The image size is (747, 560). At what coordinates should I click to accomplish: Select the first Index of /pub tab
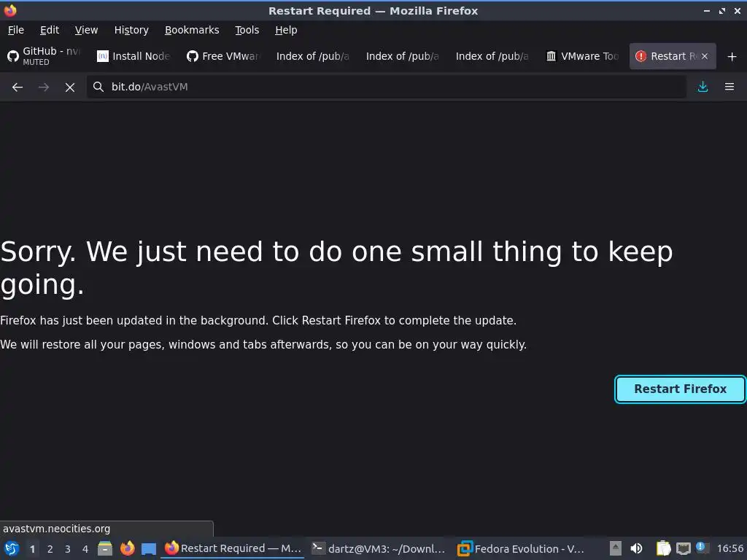coord(313,56)
